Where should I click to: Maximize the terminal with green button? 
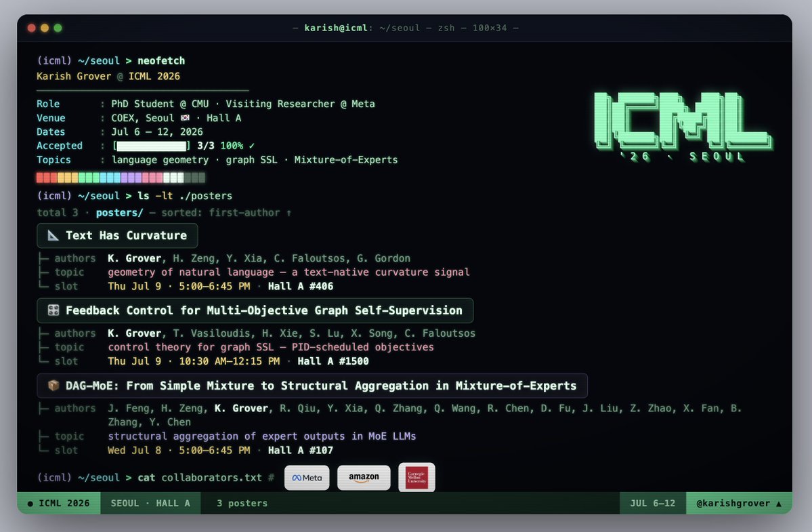pos(58,28)
